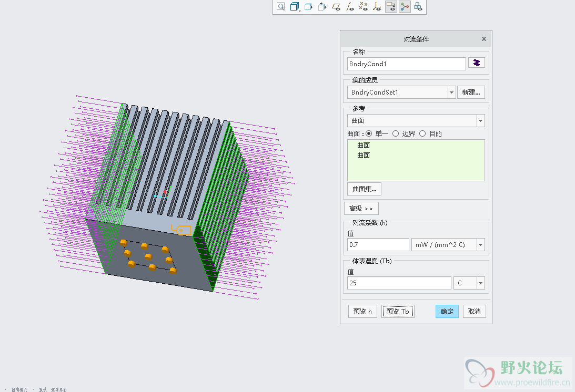Open the mW / (mm^2 C) unit dropdown
Screen dimensions: 575x392
(x=480, y=245)
